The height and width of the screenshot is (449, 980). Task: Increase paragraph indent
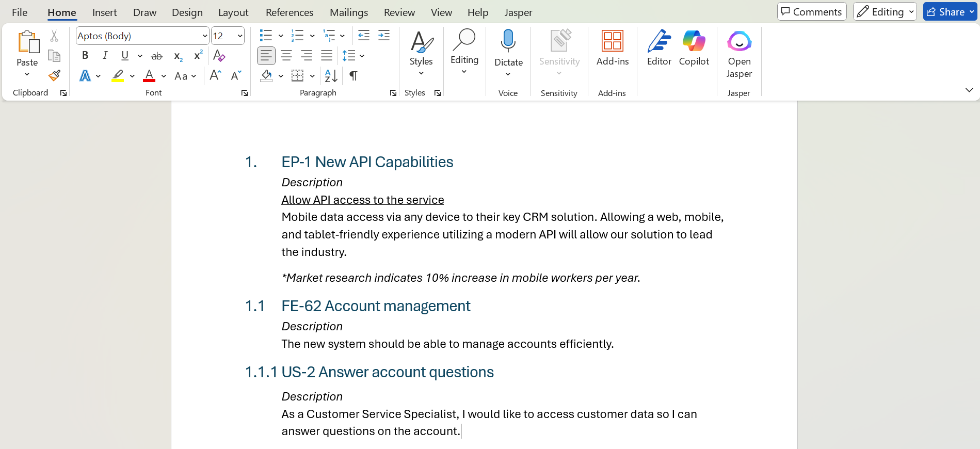(384, 36)
